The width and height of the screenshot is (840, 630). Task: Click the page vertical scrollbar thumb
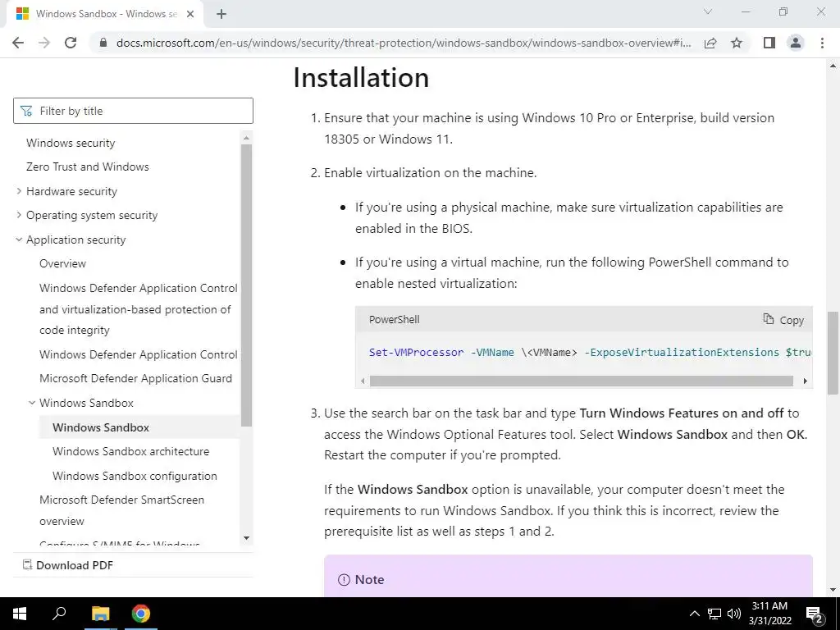tap(833, 353)
